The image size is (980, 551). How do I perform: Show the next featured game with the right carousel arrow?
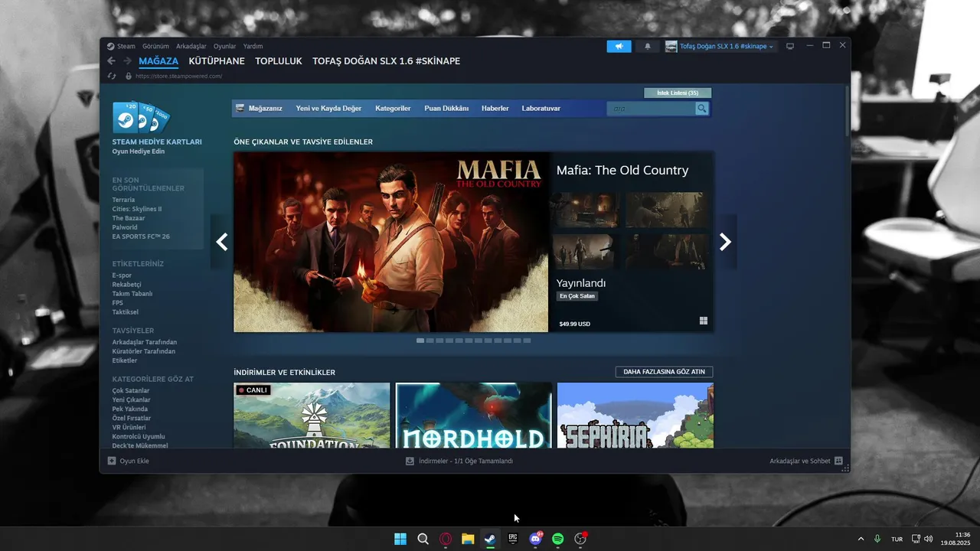click(725, 242)
